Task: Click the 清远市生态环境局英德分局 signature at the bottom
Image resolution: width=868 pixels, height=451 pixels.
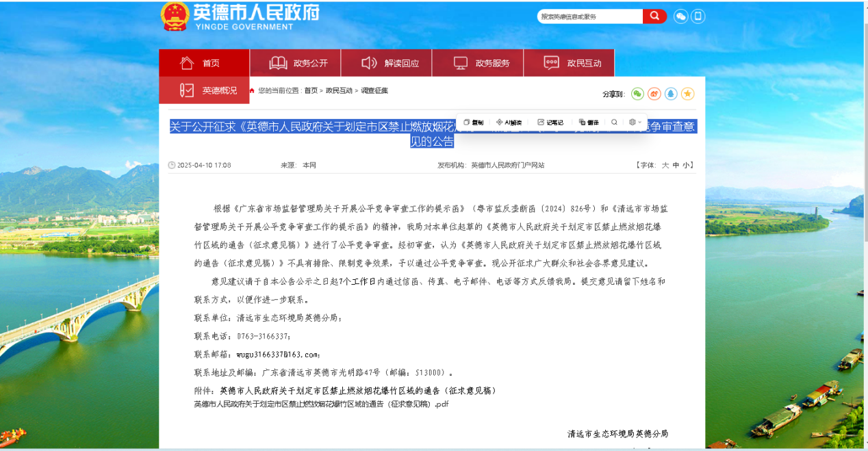Action: tap(617, 433)
